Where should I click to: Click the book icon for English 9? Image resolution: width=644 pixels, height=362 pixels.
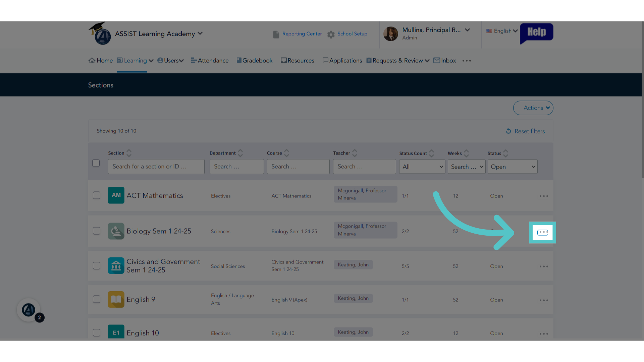[116, 299]
